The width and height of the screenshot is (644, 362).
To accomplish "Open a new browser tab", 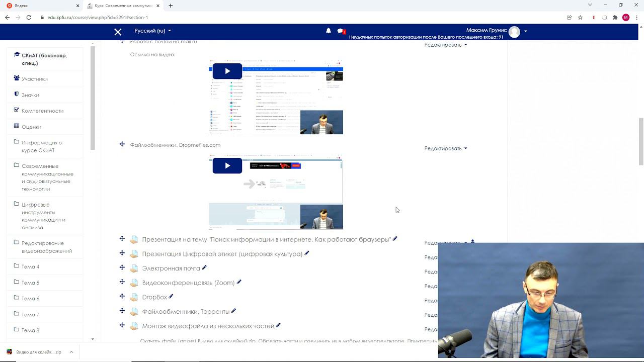I will [171, 6].
